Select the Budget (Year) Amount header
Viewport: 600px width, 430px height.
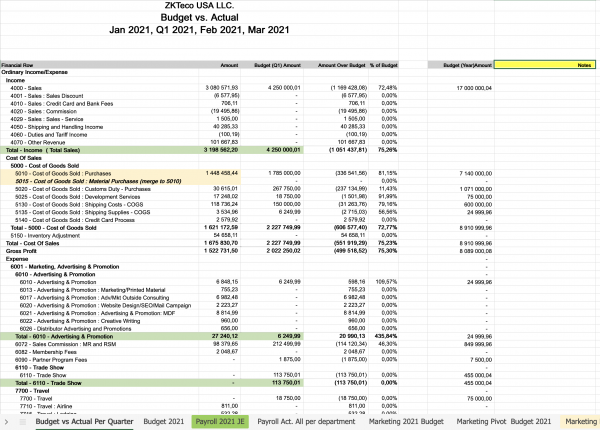tap(468, 64)
